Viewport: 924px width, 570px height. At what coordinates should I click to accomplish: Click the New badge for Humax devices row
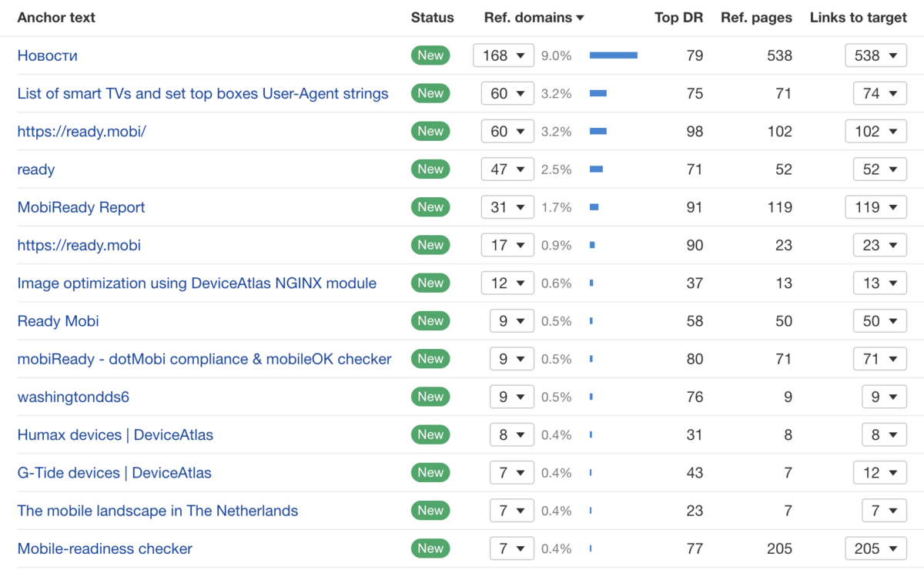tap(430, 434)
